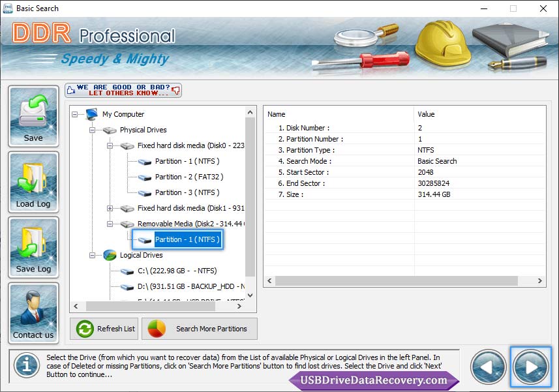Click the 'Disk Number' row
This screenshot has height=392, width=559.
tap(404, 128)
